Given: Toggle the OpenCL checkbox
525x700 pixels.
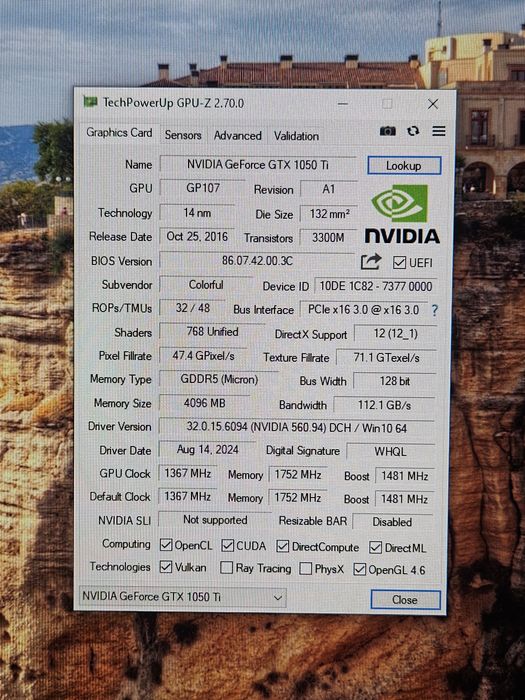Looking at the screenshot, I should (166, 545).
